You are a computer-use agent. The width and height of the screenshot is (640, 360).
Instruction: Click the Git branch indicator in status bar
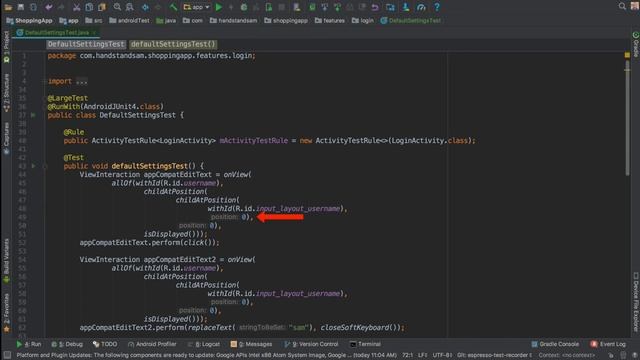coord(494,355)
